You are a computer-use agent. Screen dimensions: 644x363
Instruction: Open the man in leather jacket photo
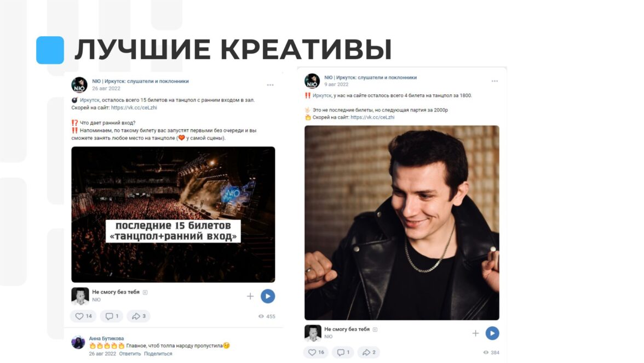pos(402,223)
